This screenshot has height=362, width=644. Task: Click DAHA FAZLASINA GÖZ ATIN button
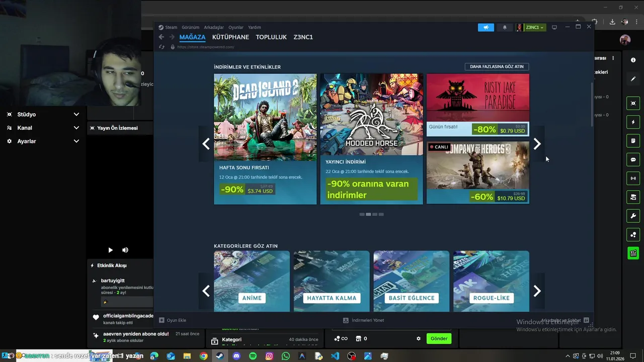(497, 66)
